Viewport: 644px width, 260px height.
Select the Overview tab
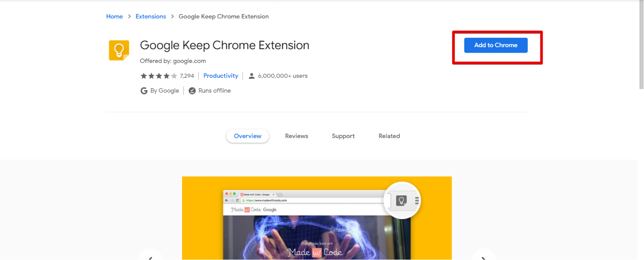click(247, 136)
